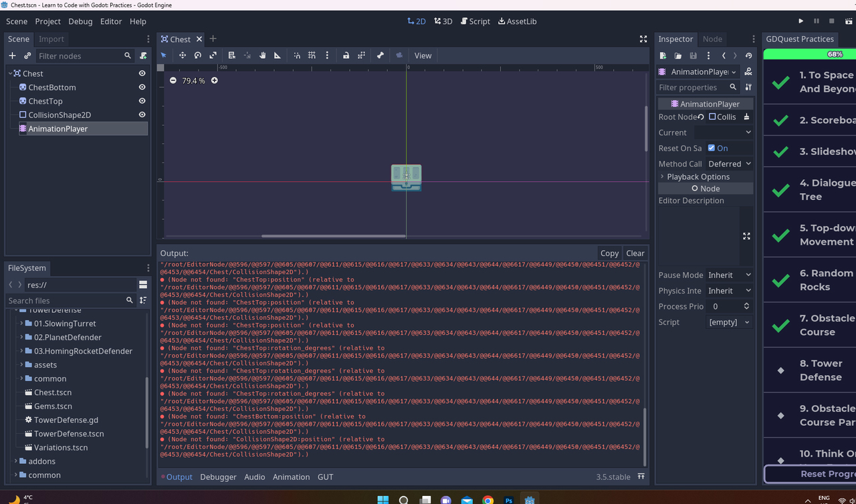Click the save resource icon in the Inspector
856x504 pixels.
tap(693, 55)
